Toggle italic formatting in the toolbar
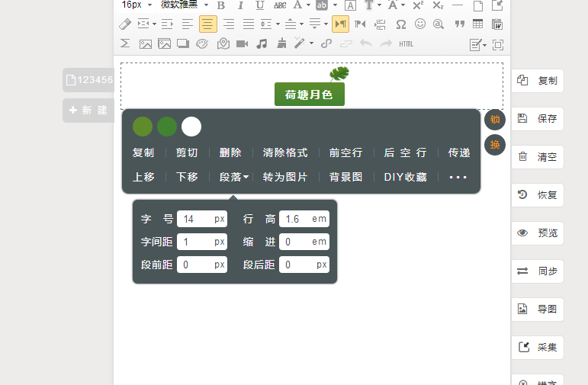The width and height of the screenshot is (588, 385). [240, 5]
